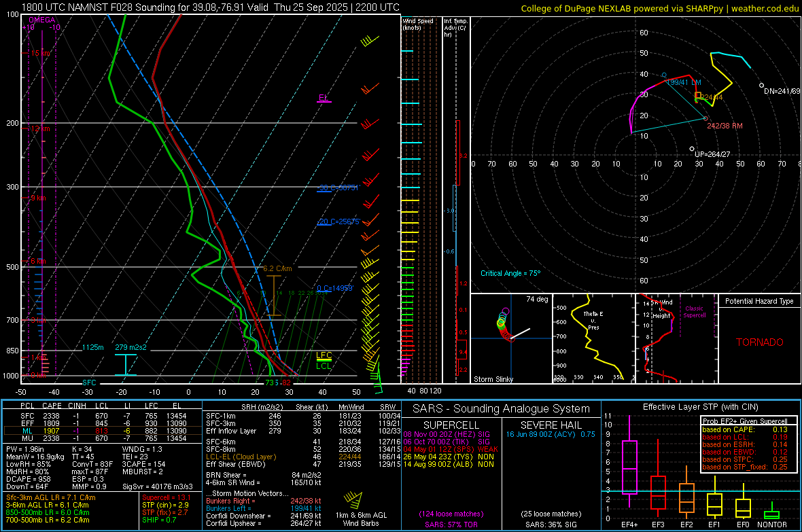The width and height of the screenshot is (802, 532).
Task: Click 'based on CAPE: 0.13' line
Action: [x=745, y=429]
